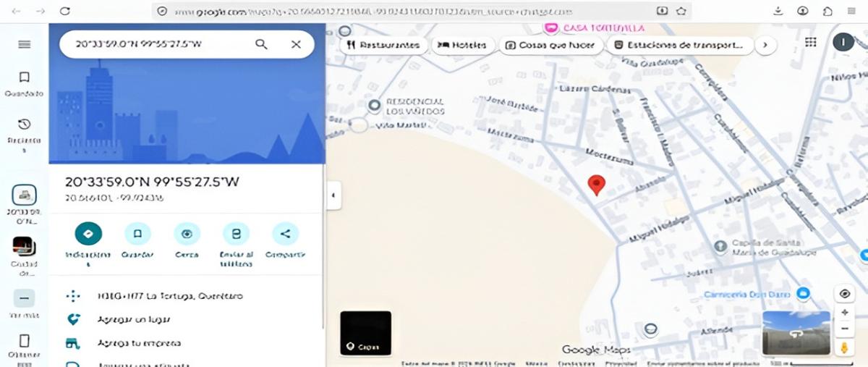The width and height of the screenshot is (868, 367).
Task: Clear the search with the X icon
Action: [x=296, y=44]
